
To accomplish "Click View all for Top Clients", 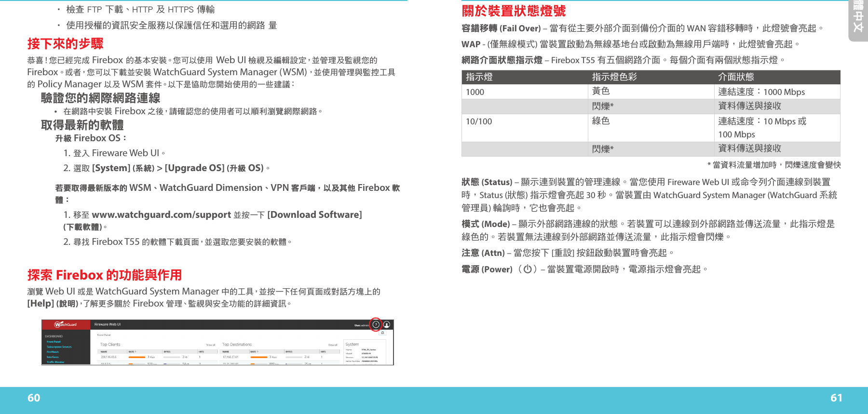I will (211, 345).
